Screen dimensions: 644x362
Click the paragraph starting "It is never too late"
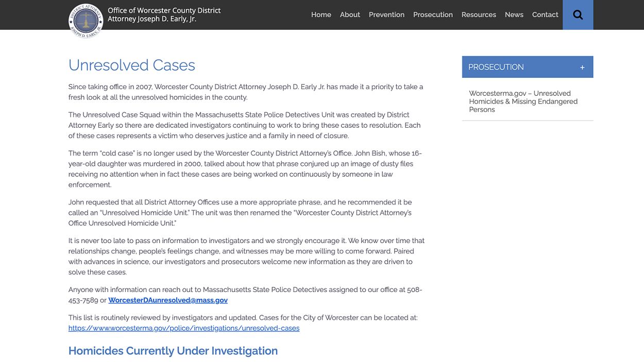click(x=246, y=256)
